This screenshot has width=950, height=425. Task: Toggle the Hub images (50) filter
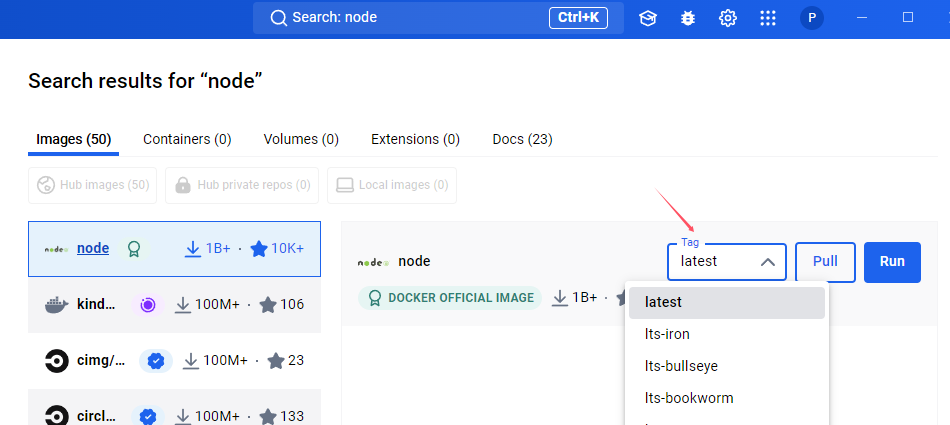(93, 185)
